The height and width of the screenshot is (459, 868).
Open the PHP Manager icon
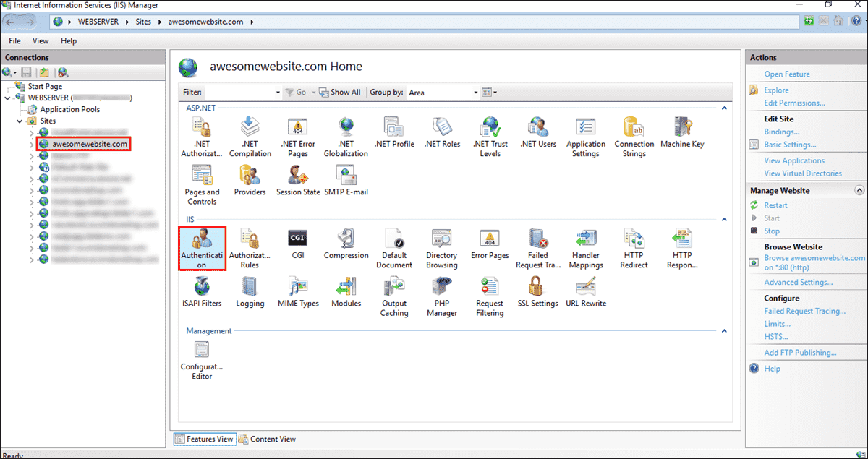pos(441,289)
